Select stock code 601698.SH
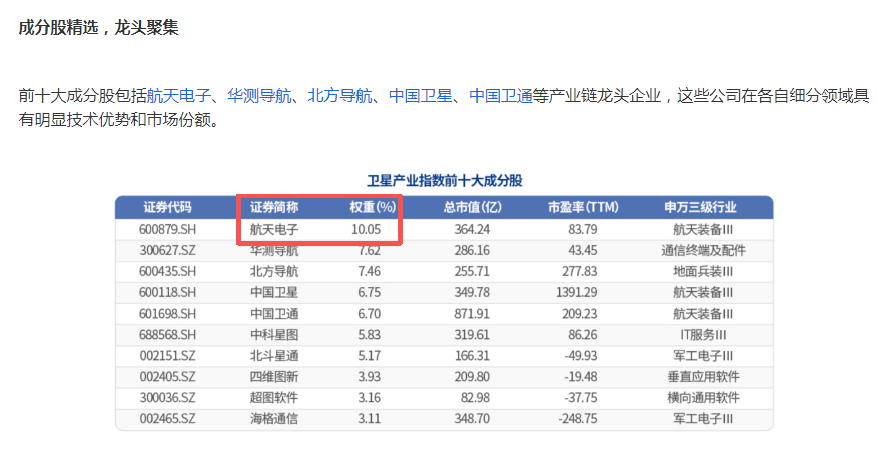 [167, 314]
